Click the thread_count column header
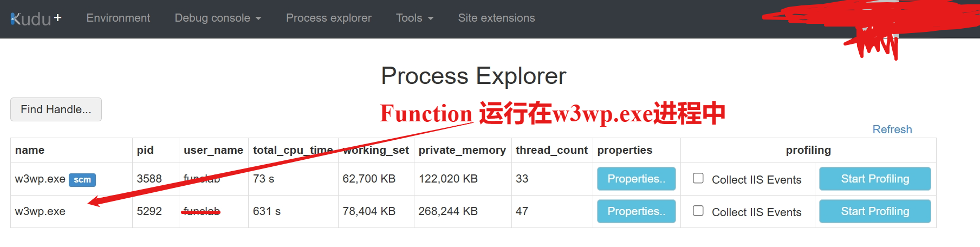This screenshot has height=247, width=980. point(551,150)
